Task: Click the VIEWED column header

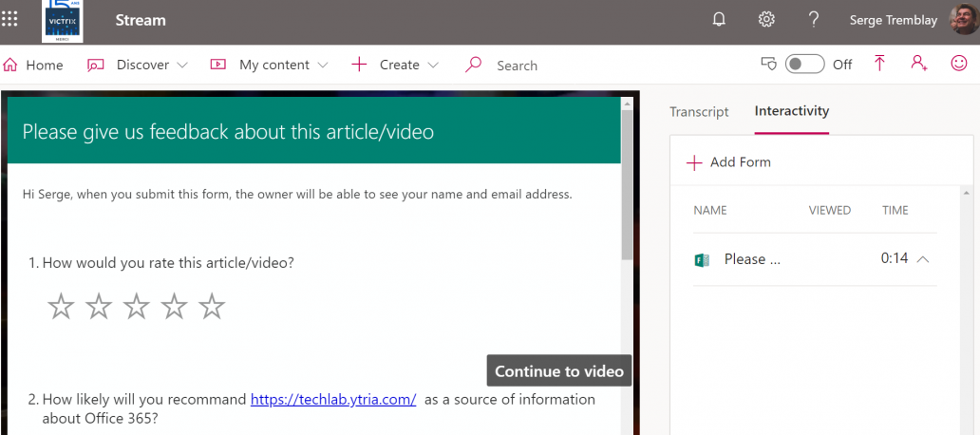Action: point(829,211)
